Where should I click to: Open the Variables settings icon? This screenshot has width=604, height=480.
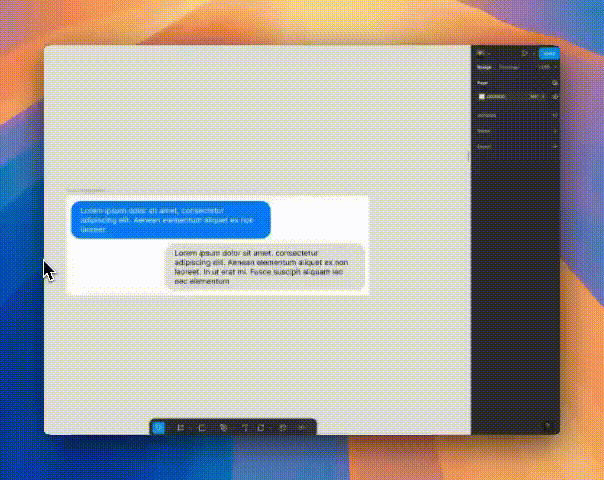point(555,116)
